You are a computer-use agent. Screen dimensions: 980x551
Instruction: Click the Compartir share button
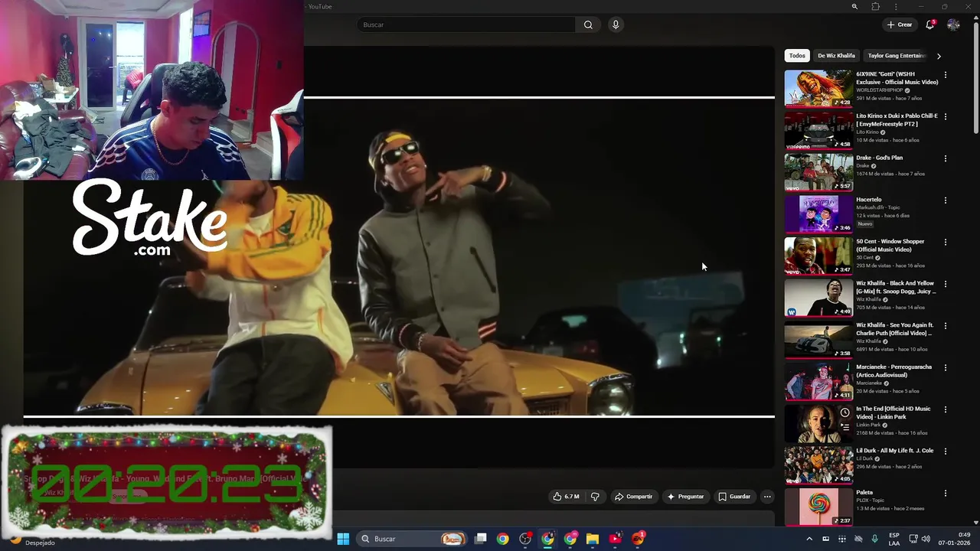(x=633, y=497)
